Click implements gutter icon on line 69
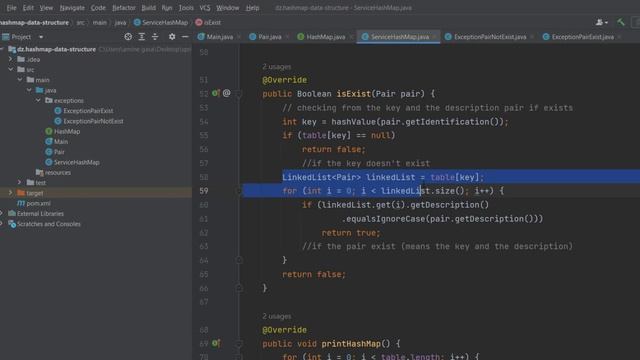 pyautogui.click(x=216, y=343)
